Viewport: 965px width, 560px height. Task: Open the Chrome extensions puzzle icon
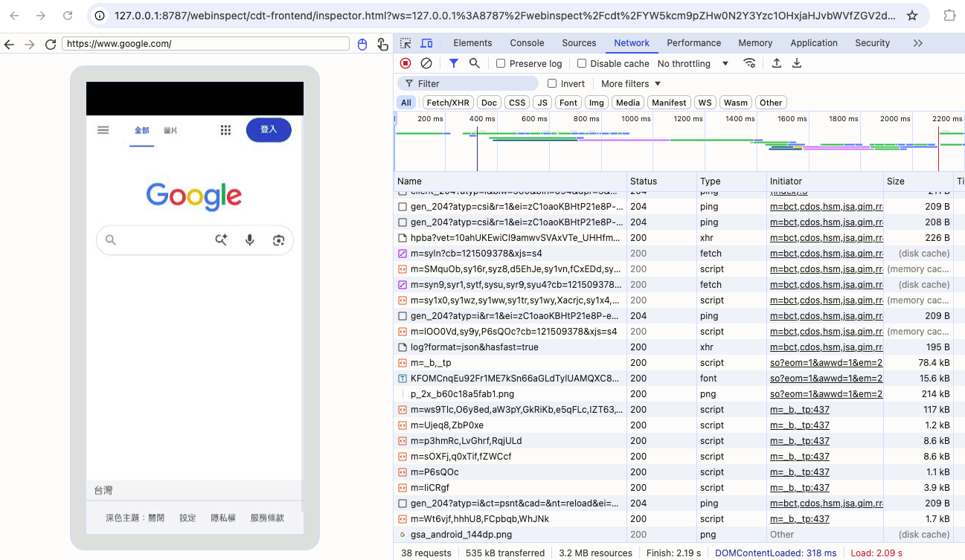[949, 16]
